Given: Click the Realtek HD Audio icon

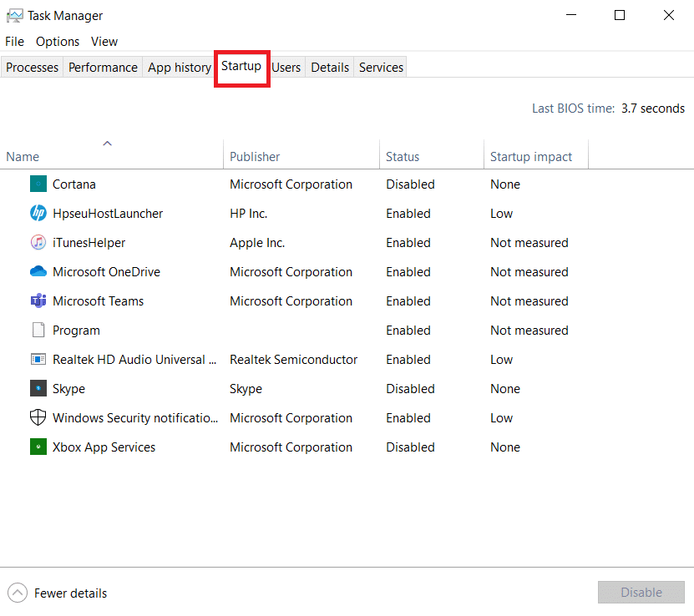Looking at the screenshot, I should tap(38, 359).
